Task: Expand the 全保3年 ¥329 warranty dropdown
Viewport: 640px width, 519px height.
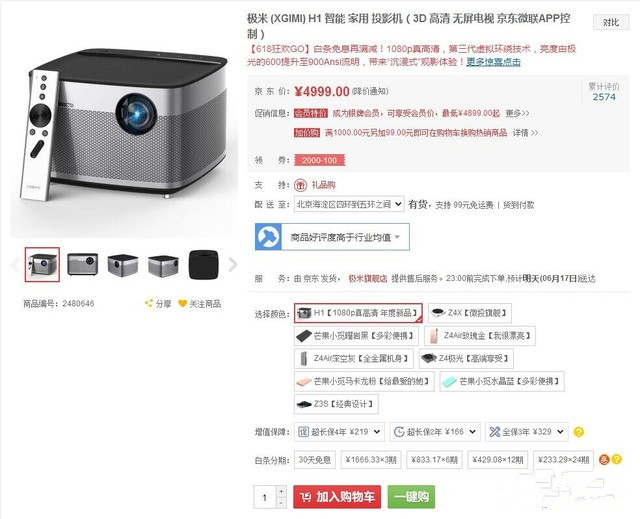Action: 527,432
